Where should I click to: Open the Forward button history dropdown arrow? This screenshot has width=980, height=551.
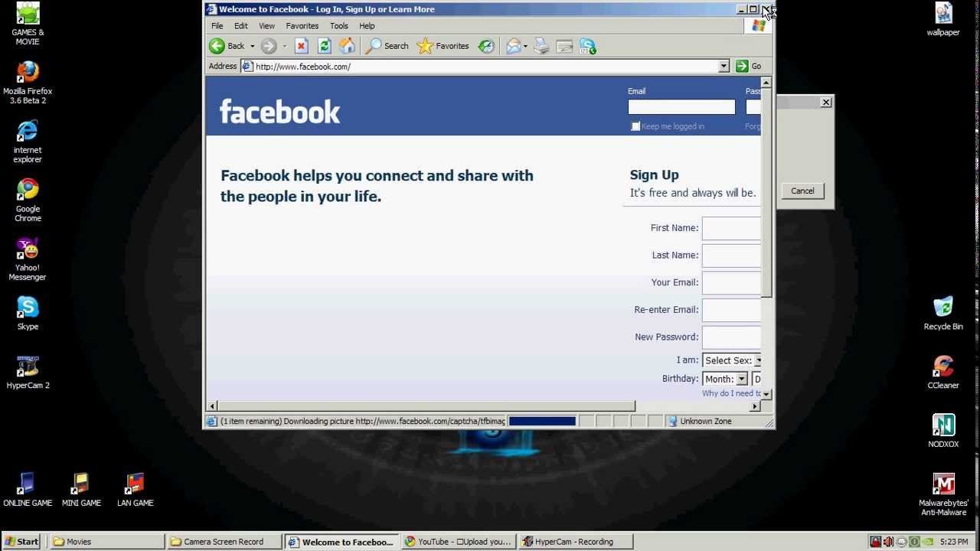click(284, 46)
